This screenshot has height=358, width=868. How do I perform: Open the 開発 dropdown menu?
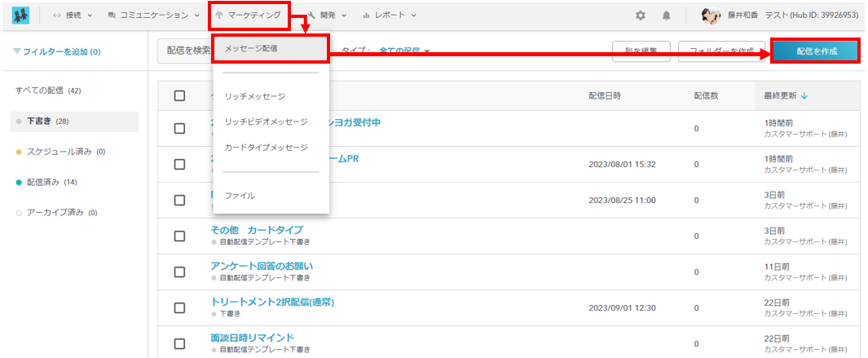pyautogui.click(x=327, y=15)
